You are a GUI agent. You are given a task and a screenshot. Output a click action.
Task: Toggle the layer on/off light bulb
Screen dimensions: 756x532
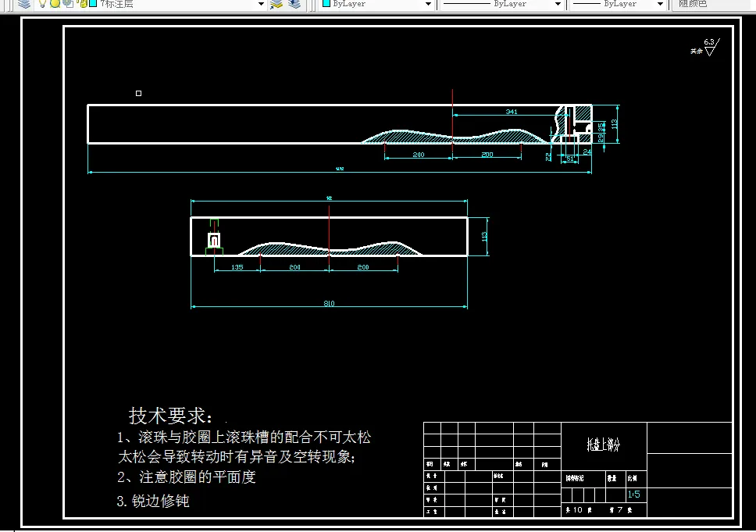coord(42,3)
